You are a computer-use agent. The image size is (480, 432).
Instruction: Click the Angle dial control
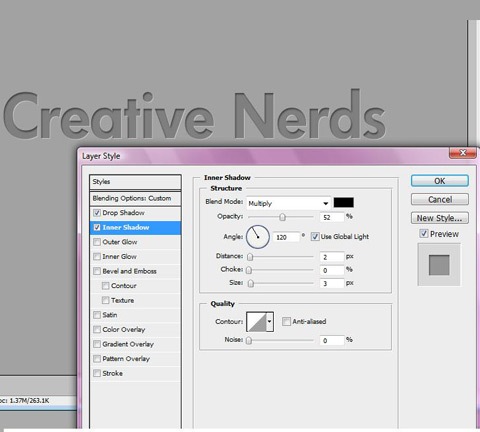pos(258,237)
